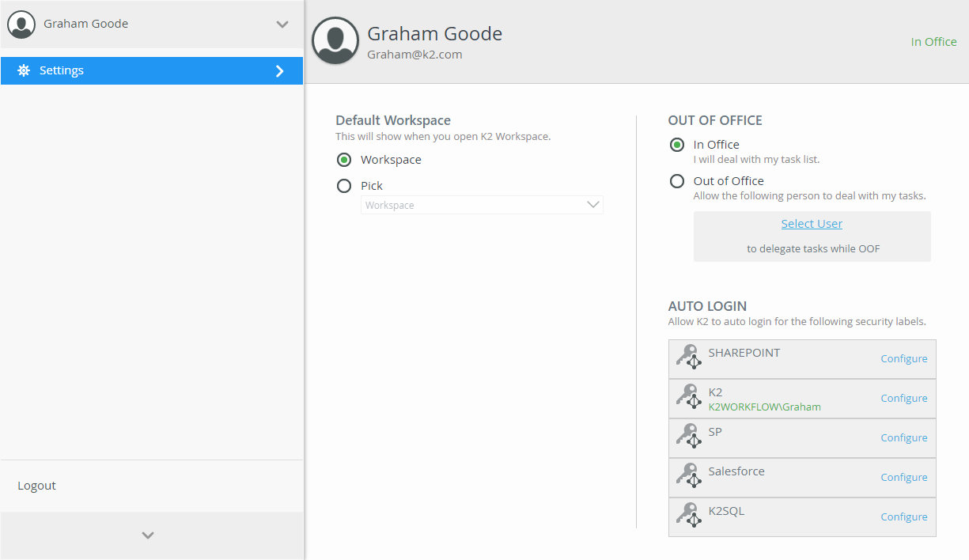Viewport: 969px width, 560px height.
Task: Select the Workspace radio button
Action: (x=344, y=160)
